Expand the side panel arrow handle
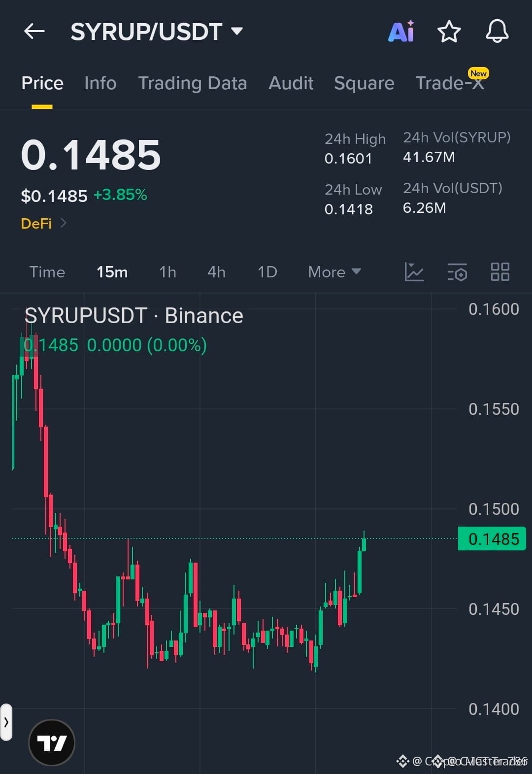 coord(6,722)
